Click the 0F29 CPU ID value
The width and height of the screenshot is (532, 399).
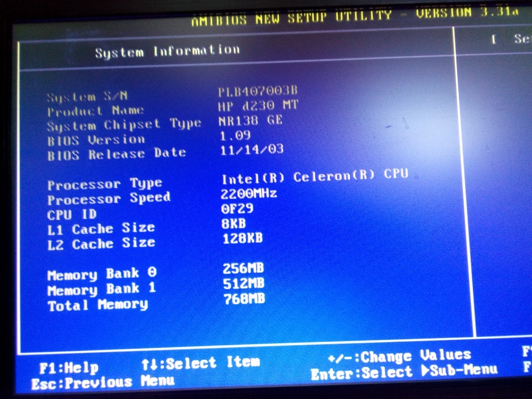(237, 209)
